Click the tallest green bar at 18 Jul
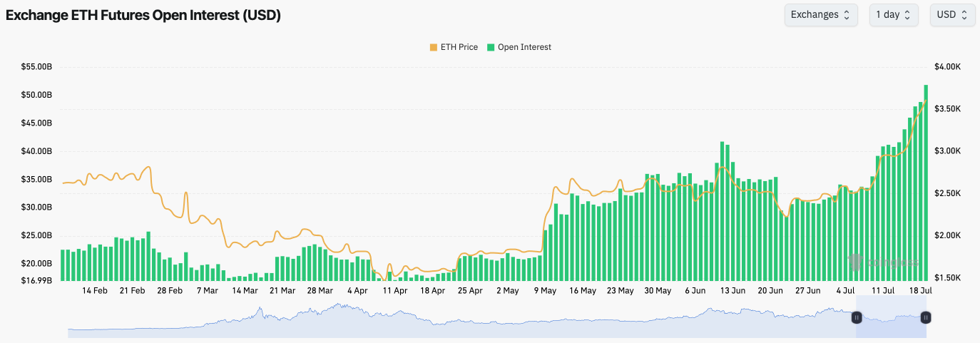Screen dimensions: 980x343 (926, 183)
